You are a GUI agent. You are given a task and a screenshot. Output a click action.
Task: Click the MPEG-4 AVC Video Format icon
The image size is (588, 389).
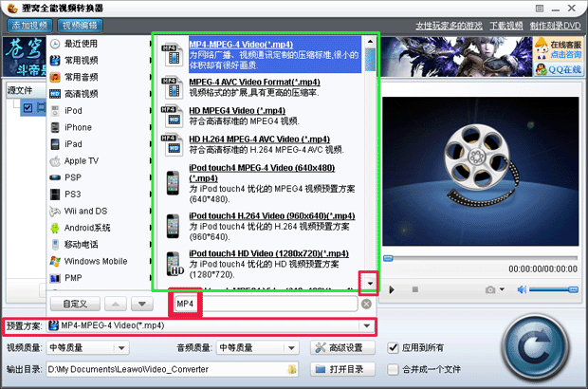172,87
